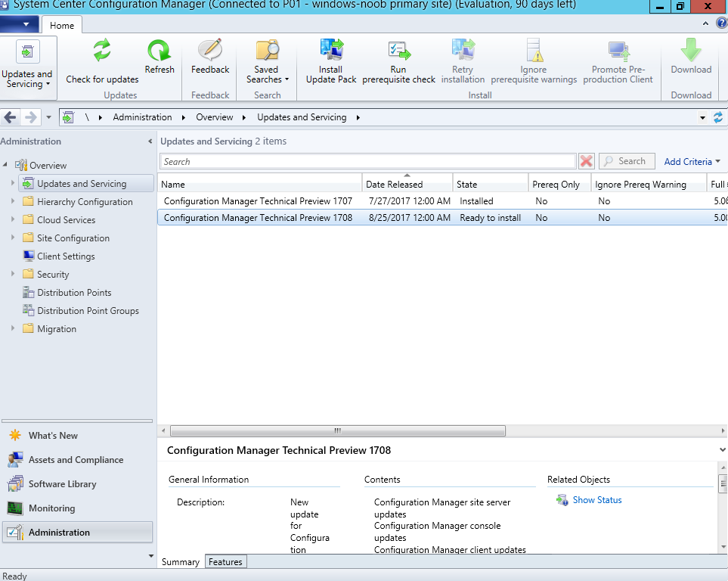The width and height of the screenshot is (728, 581).
Task: Expand the Migration tree node
Action: point(13,328)
